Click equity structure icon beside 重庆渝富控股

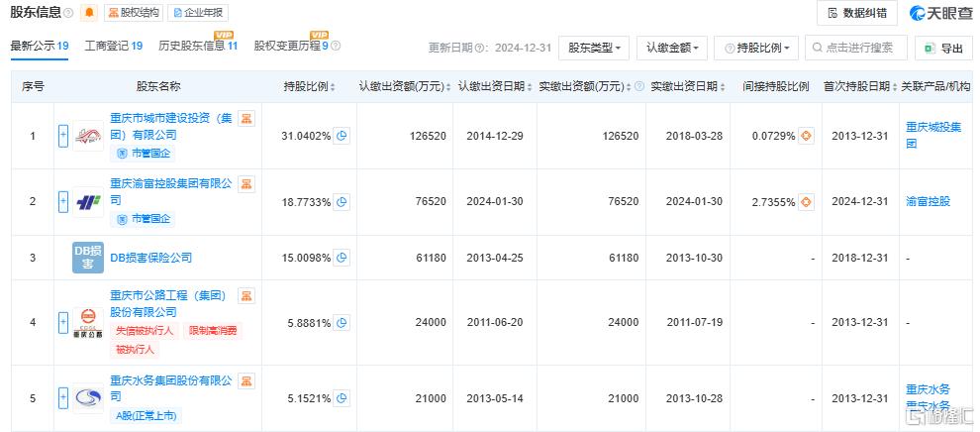coord(246,184)
